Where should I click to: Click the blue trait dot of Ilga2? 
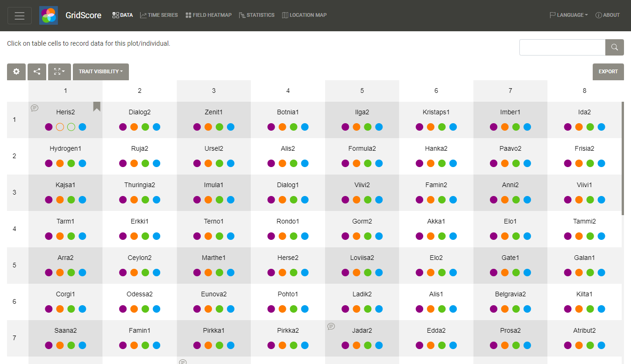pos(379,127)
